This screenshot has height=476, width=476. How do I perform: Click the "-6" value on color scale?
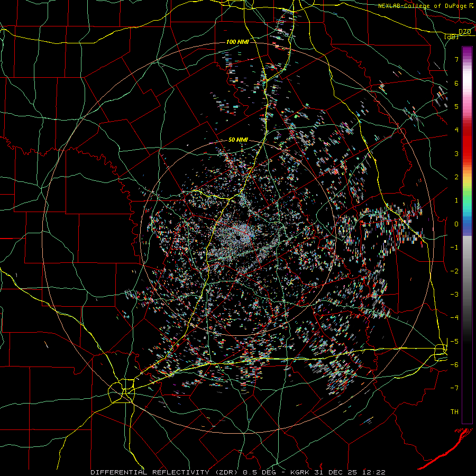[454, 365]
